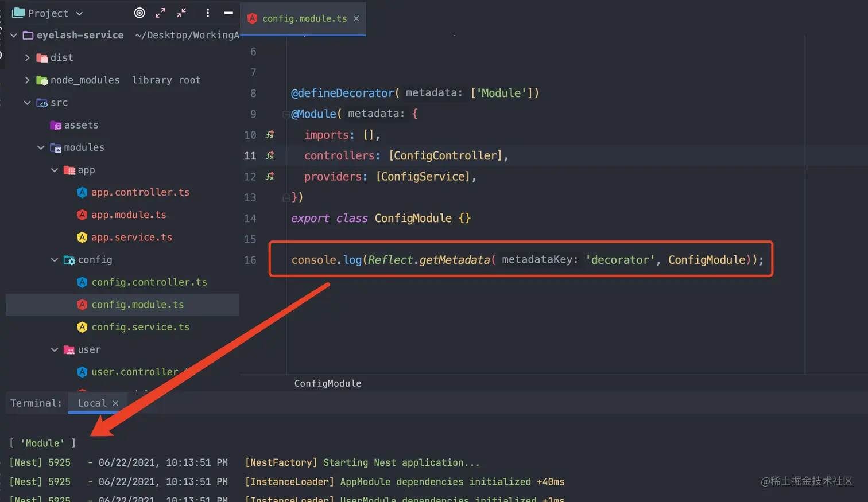868x502 pixels.
Task: Click the node_modules folder icon
Action: [x=42, y=80]
